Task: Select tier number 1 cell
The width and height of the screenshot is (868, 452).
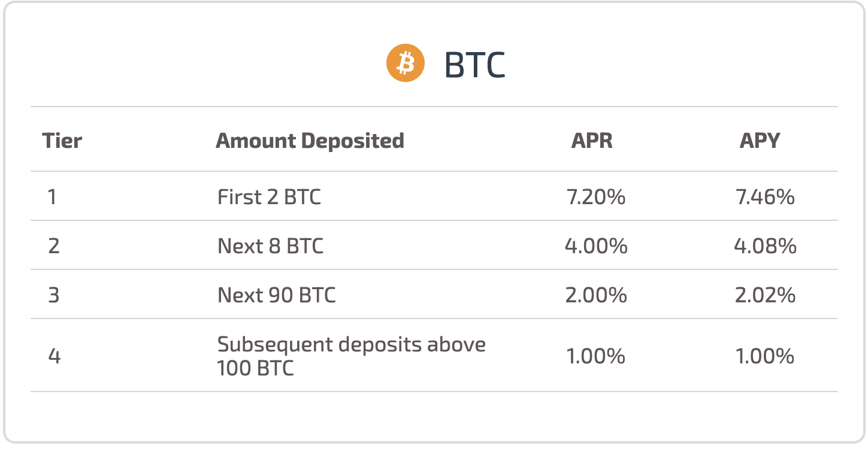Action: click(53, 197)
